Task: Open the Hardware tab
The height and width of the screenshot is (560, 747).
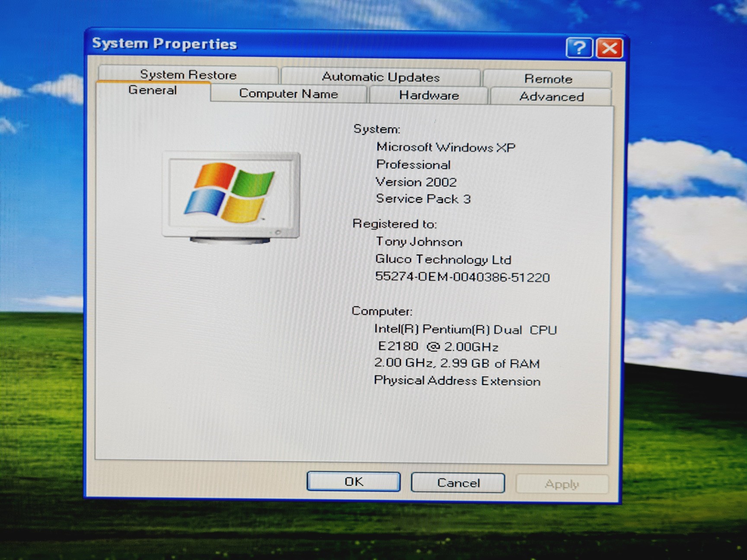Action: (x=429, y=95)
